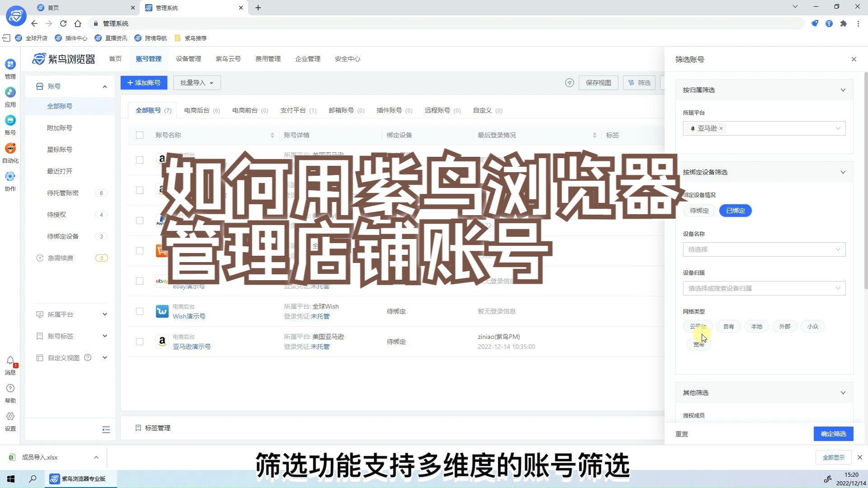Click 重置 to reset filters
This screenshot has height=488, width=868.
[682, 434]
